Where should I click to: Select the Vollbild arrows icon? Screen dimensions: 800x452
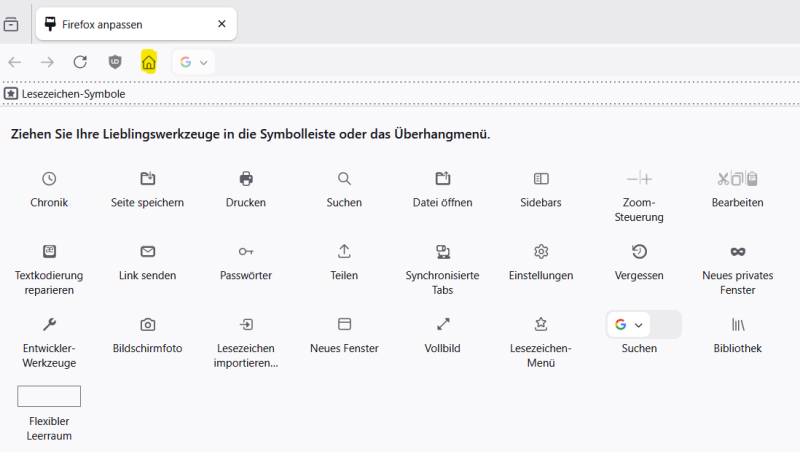click(x=443, y=324)
